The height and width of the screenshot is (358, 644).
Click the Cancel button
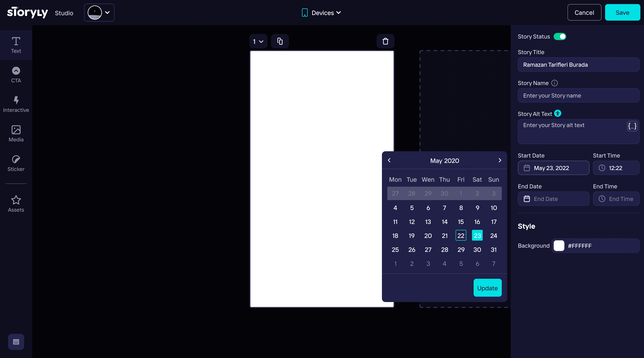click(584, 13)
